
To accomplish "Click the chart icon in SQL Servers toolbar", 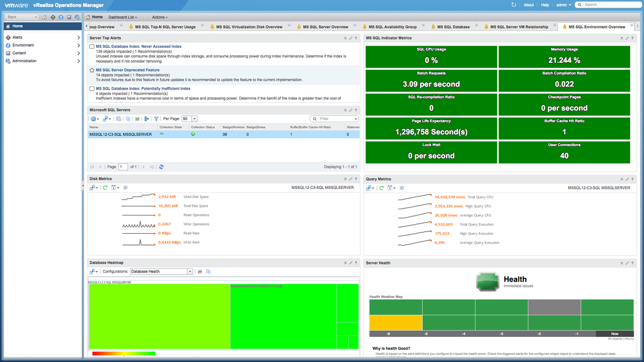I will click(x=137, y=119).
